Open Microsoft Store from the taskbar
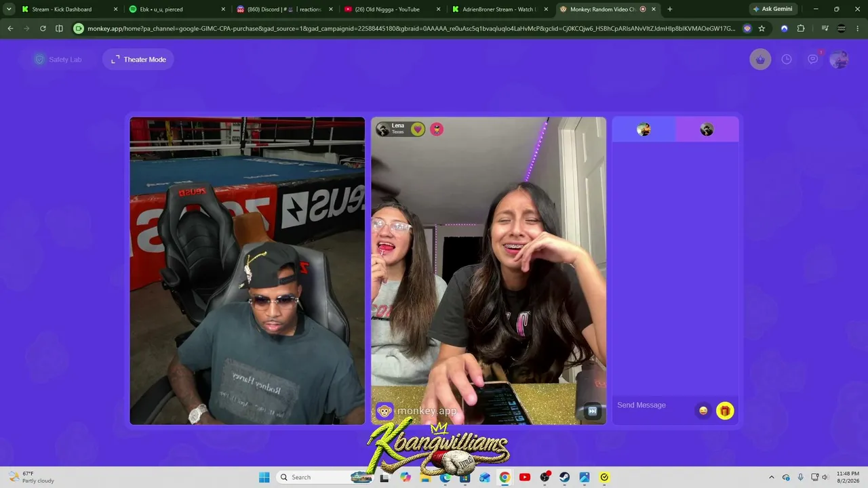The image size is (868, 488). [465, 477]
